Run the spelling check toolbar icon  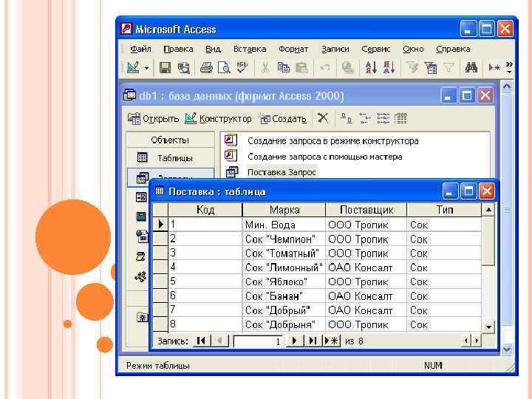tap(242, 67)
